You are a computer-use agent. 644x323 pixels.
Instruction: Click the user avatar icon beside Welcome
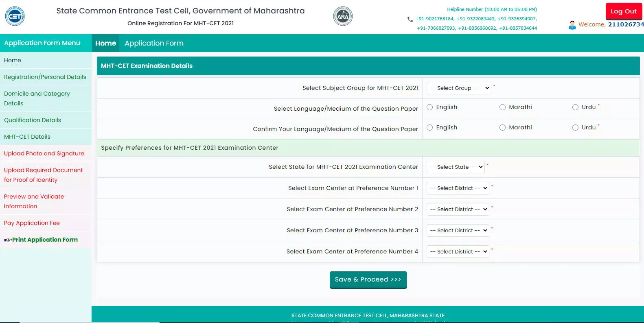pyautogui.click(x=572, y=25)
